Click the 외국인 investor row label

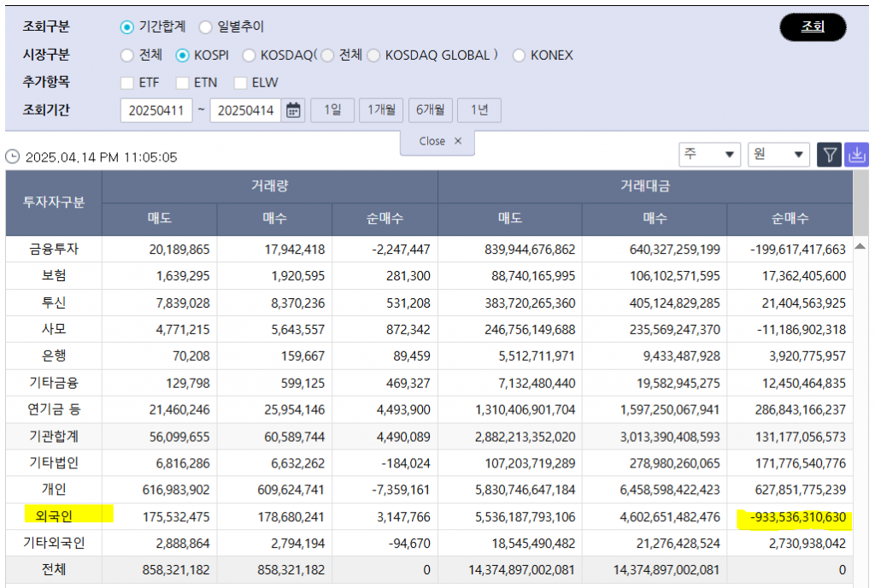54,516
